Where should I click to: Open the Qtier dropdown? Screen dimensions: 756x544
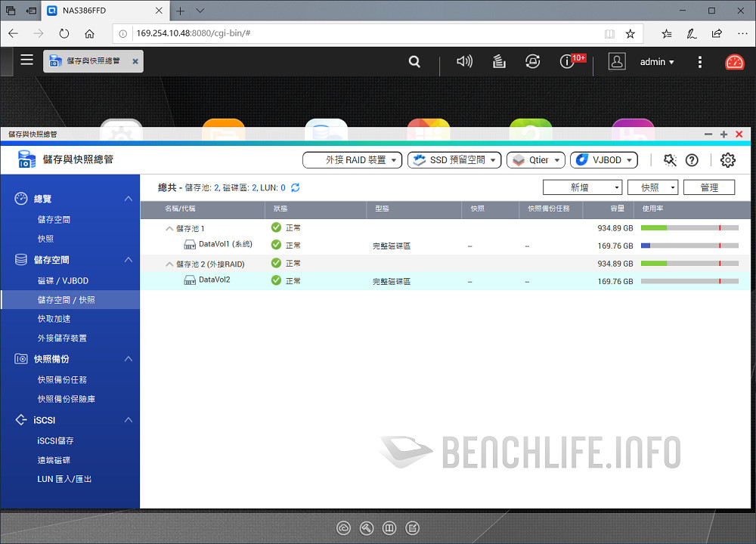[536, 160]
